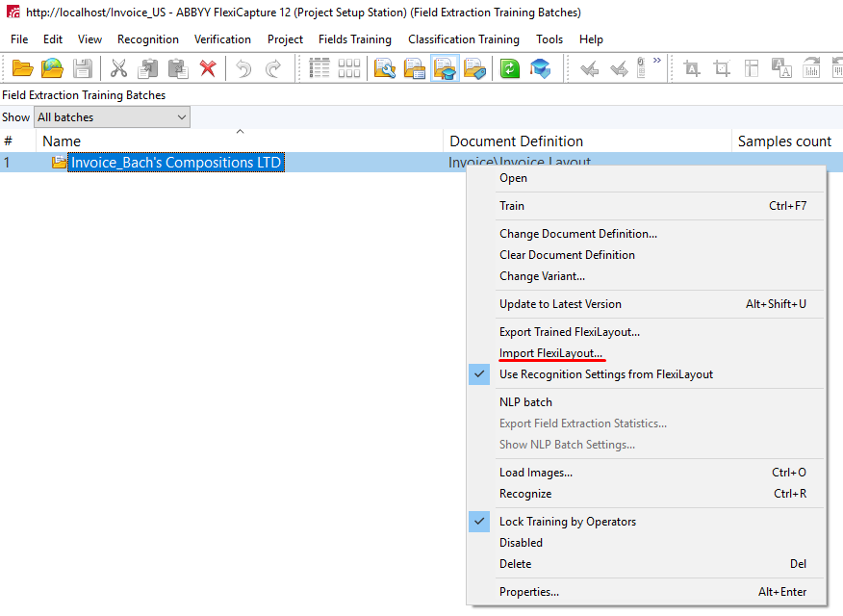This screenshot has width=843, height=616.
Task: Choose Recognize in the context menu
Action: click(646, 494)
